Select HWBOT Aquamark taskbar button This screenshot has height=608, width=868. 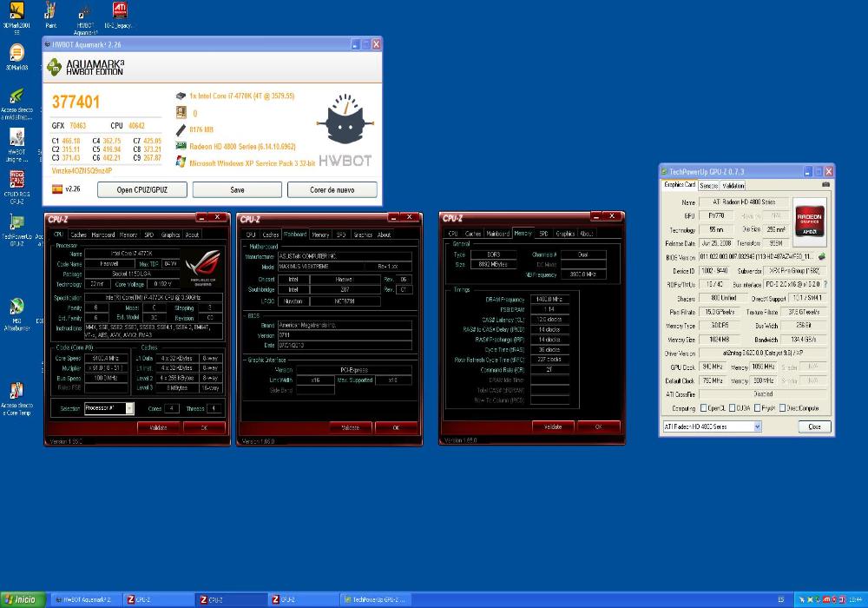[x=86, y=599]
